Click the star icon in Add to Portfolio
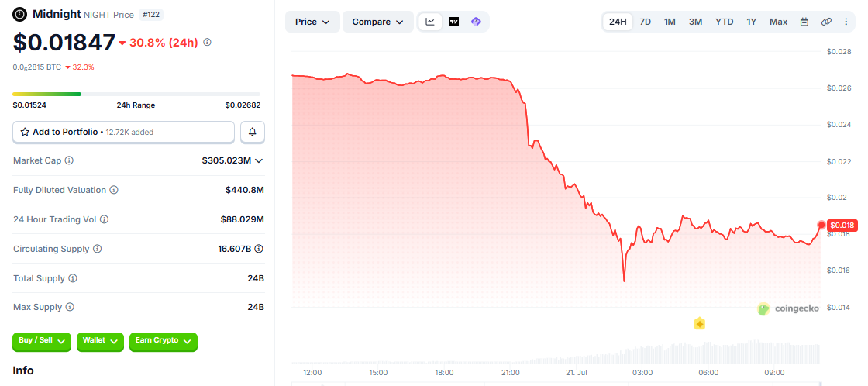Screen dimensions: 868x386 [x=25, y=132]
